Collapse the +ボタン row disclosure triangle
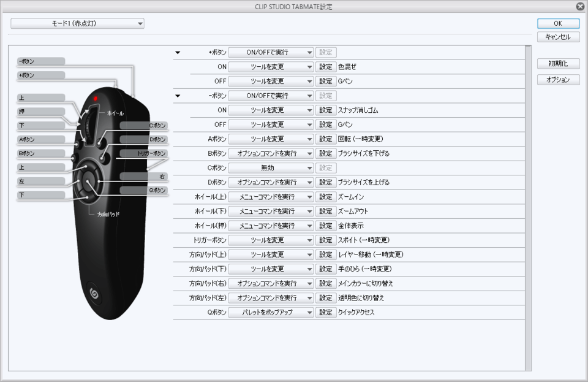 coord(178,53)
